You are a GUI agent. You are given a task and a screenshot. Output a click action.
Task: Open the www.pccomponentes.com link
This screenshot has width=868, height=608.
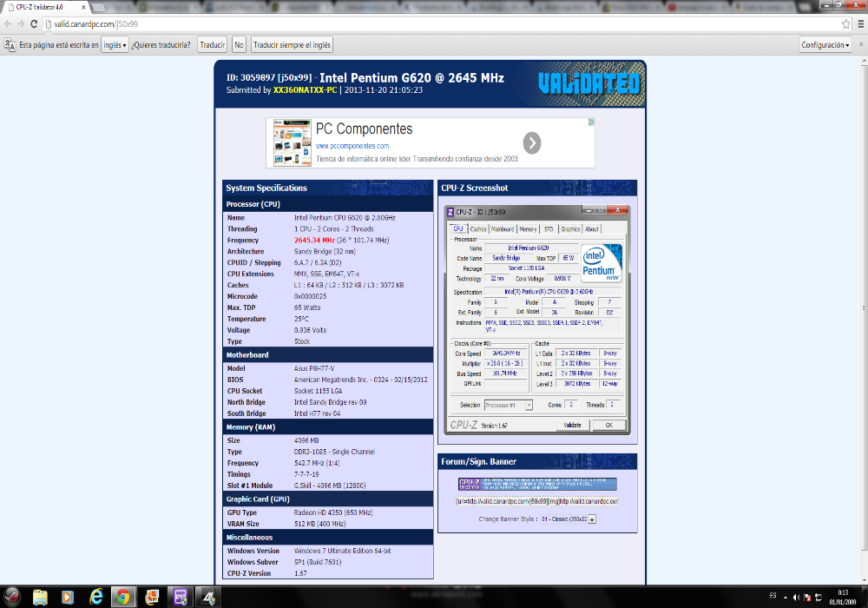352,146
